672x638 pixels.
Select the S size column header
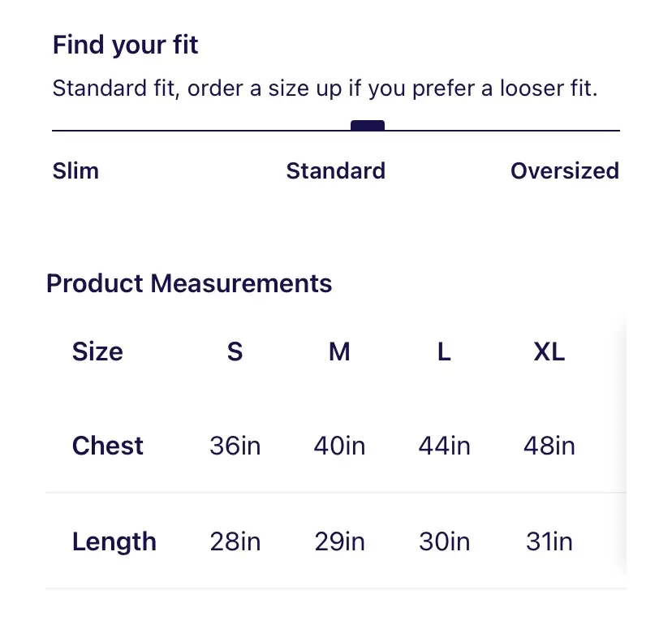235,351
